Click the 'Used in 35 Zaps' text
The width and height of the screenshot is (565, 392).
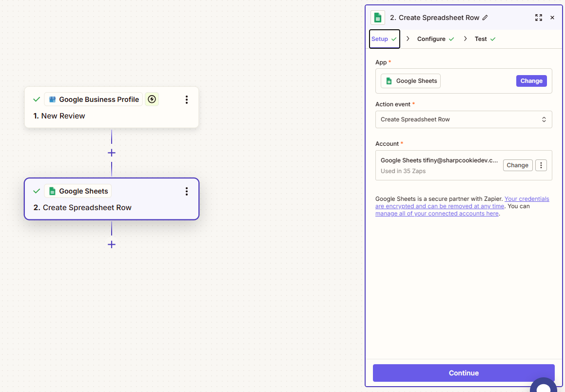[x=403, y=171]
